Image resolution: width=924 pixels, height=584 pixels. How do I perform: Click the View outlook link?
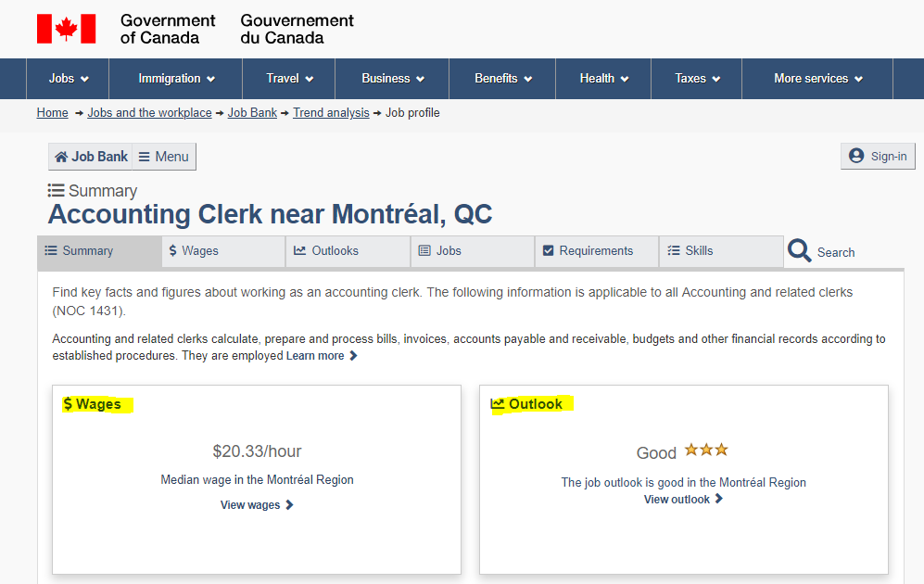(x=683, y=499)
